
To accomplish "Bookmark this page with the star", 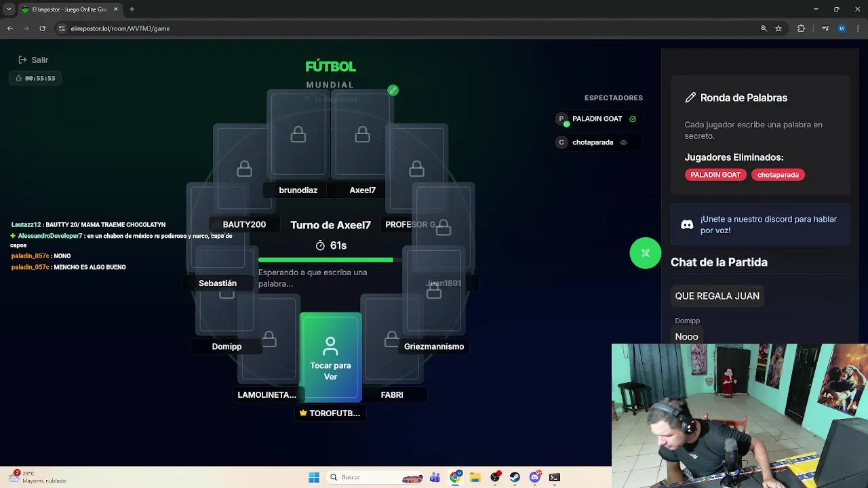I will tap(778, 28).
